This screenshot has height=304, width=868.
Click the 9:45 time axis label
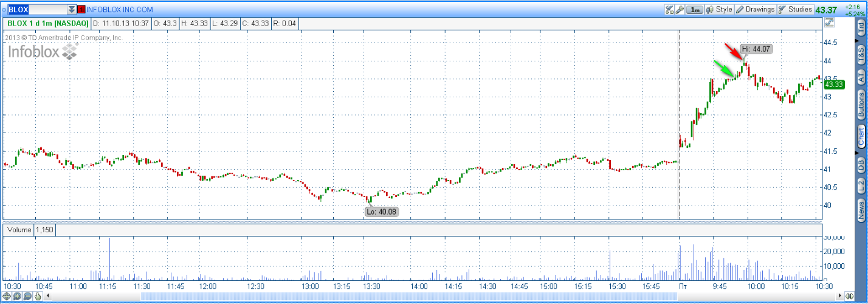[x=720, y=286]
